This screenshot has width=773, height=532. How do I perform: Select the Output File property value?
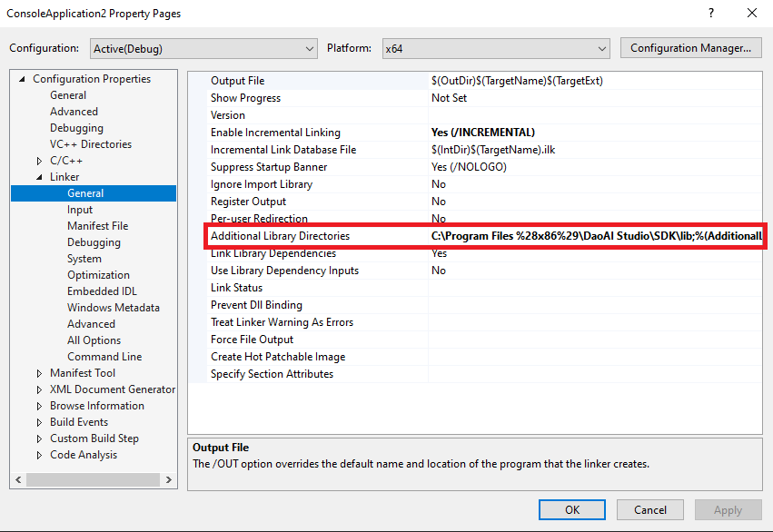(596, 81)
